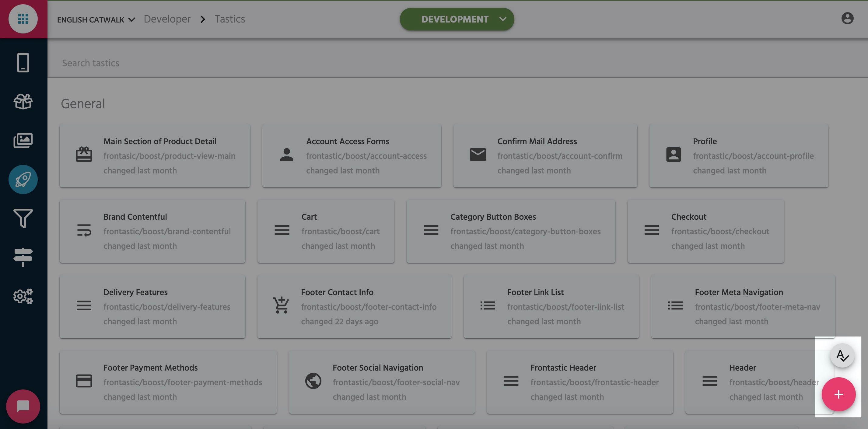868x429 pixels.
Task: Click path frontastic/boost/category-button-boxes
Action: (525, 231)
